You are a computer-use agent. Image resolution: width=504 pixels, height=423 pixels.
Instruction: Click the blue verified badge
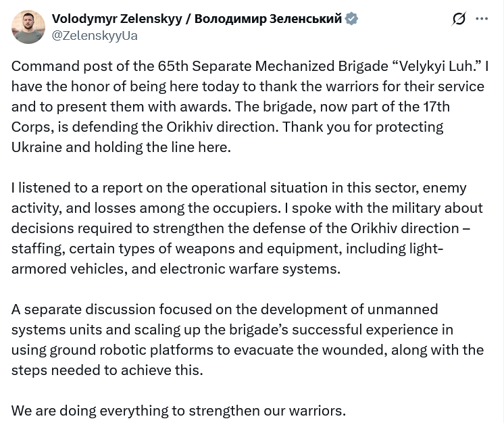(x=351, y=19)
